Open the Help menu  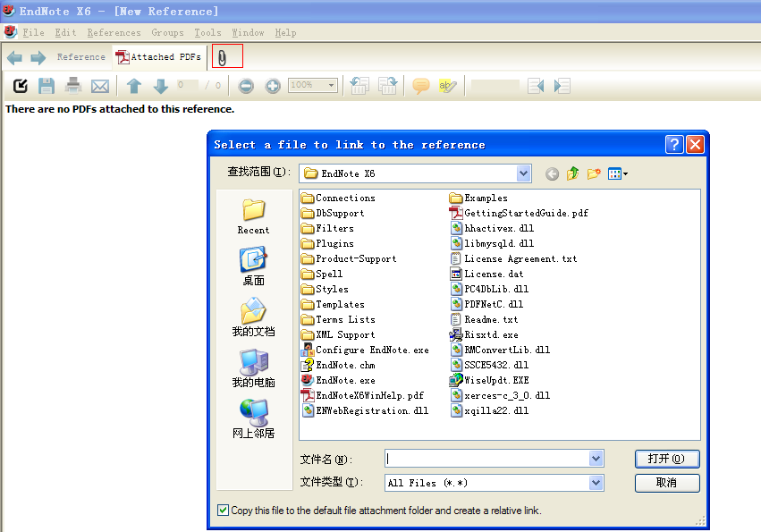click(285, 32)
